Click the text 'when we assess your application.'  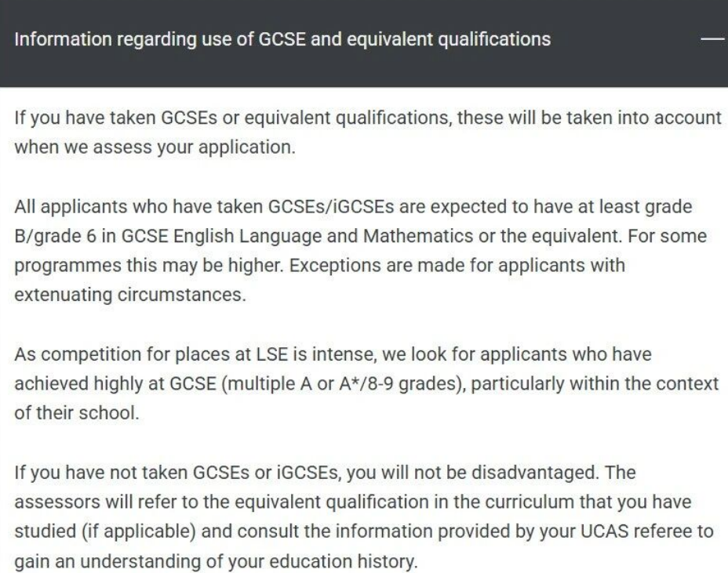(x=155, y=147)
